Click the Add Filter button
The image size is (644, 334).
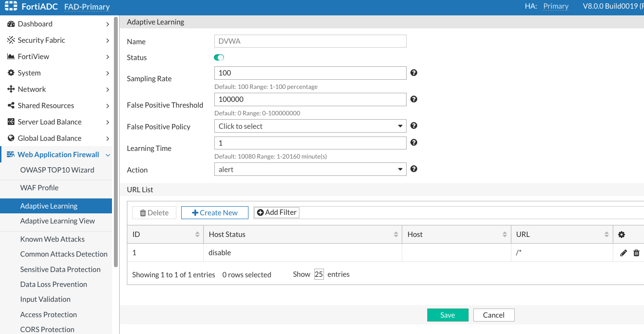point(276,212)
